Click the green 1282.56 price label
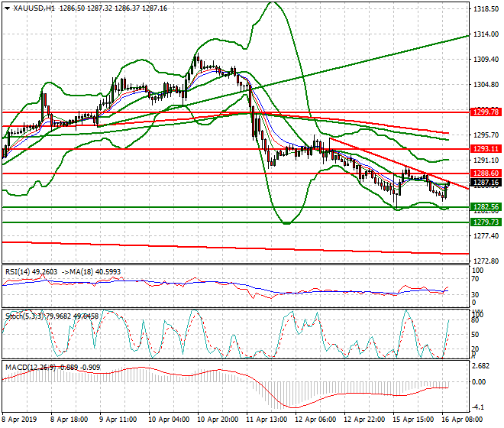Viewport: 504px width, 428px height. click(486, 207)
